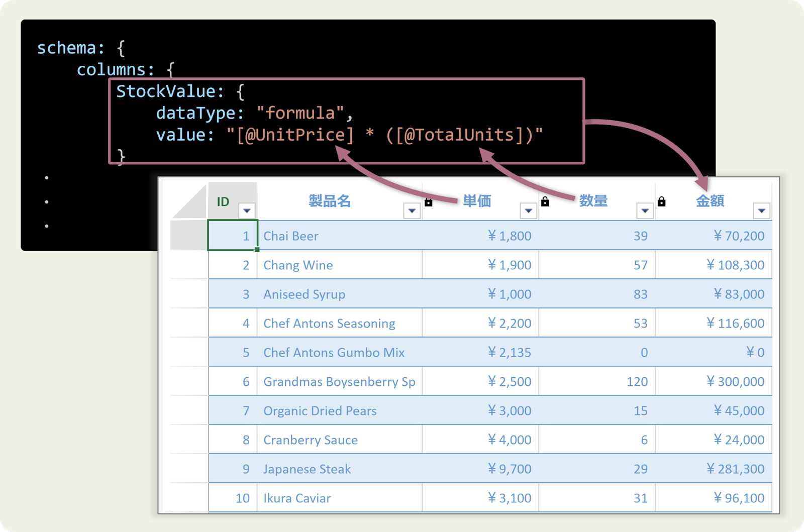
Task: Select the 製品名 column header
Action: (x=330, y=201)
